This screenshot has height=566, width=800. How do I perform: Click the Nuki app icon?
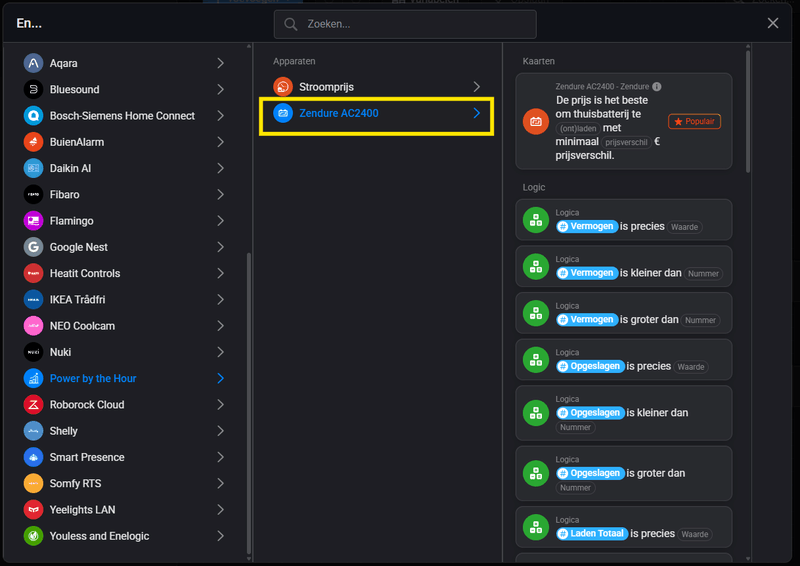pyautogui.click(x=33, y=352)
